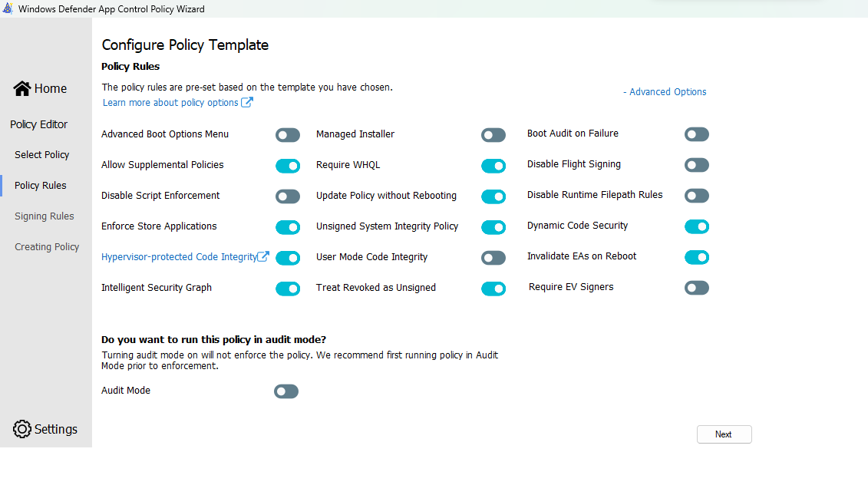
Task: Turn off Require WHQL
Action: click(x=493, y=165)
